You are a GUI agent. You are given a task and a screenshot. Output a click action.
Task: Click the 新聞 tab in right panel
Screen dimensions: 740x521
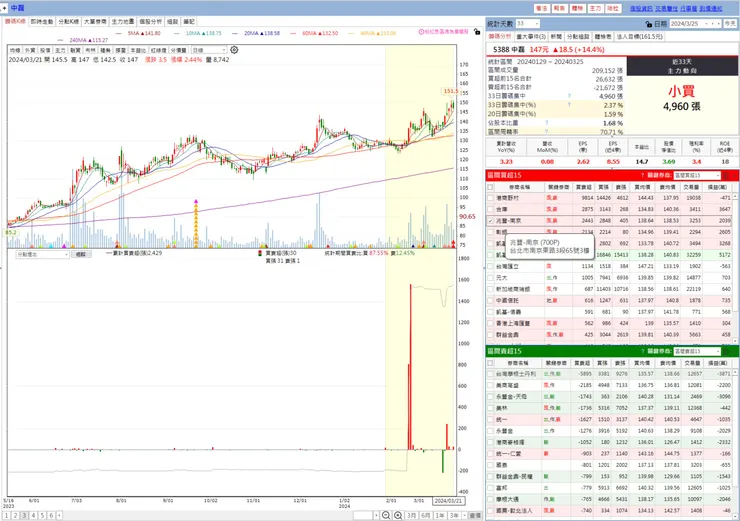point(556,37)
